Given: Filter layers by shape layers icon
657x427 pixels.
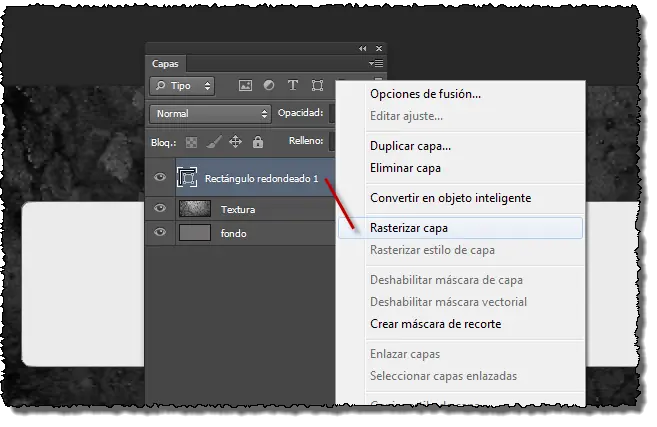Looking at the screenshot, I should pyautogui.click(x=317, y=85).
